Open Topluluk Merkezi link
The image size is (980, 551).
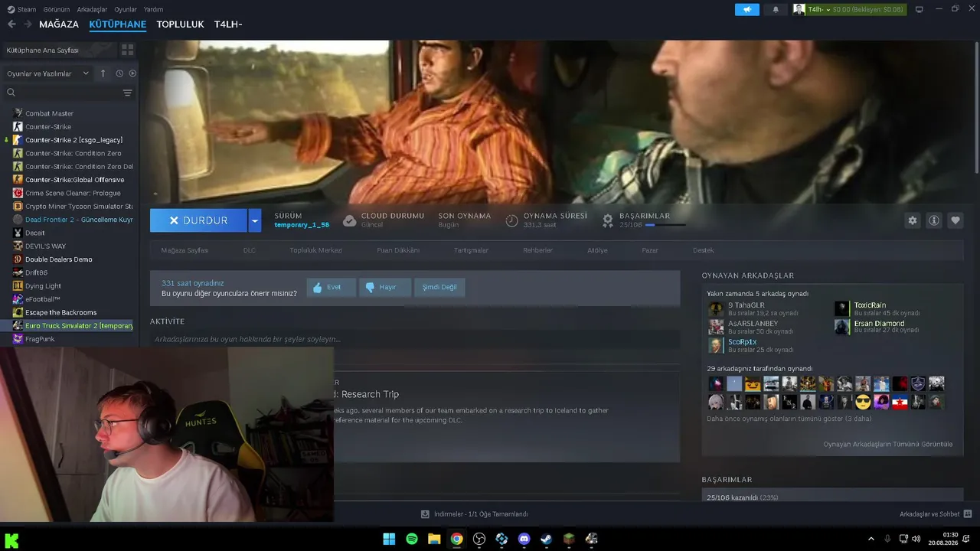pyautogui.click(x=315, y=250)
